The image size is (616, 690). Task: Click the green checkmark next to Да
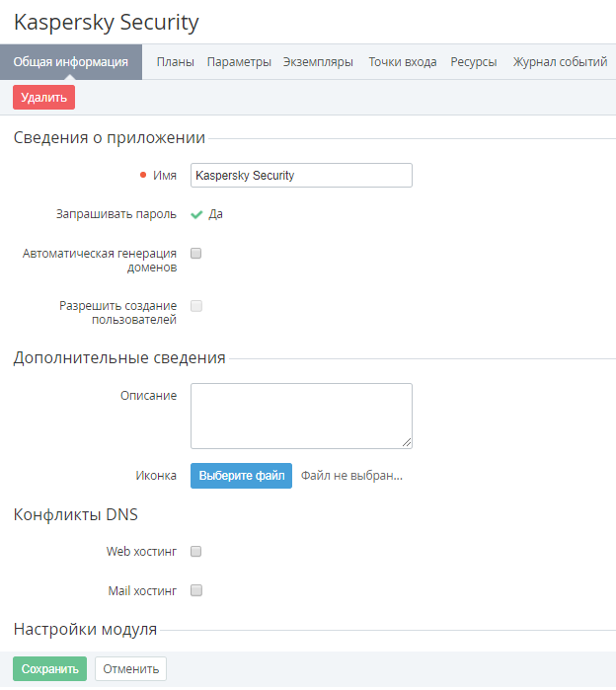(x=196, y=214)
